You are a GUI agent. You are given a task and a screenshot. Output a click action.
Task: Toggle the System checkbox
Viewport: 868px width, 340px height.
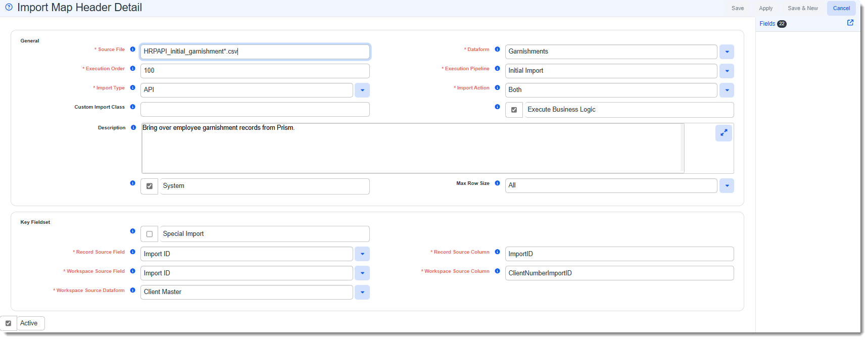[150, 186]
